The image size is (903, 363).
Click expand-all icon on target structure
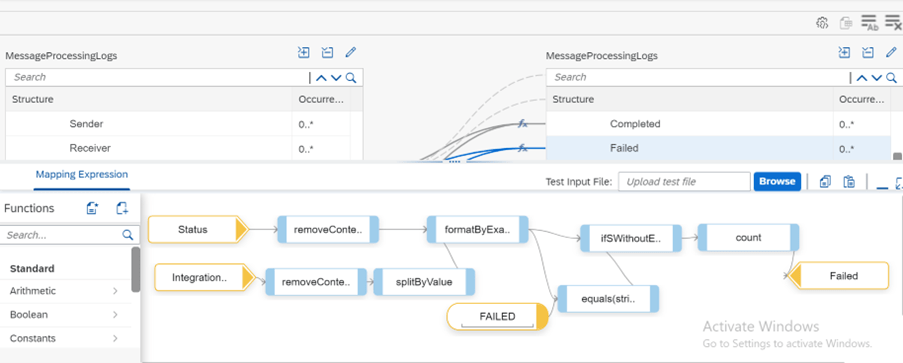(844, 53)
